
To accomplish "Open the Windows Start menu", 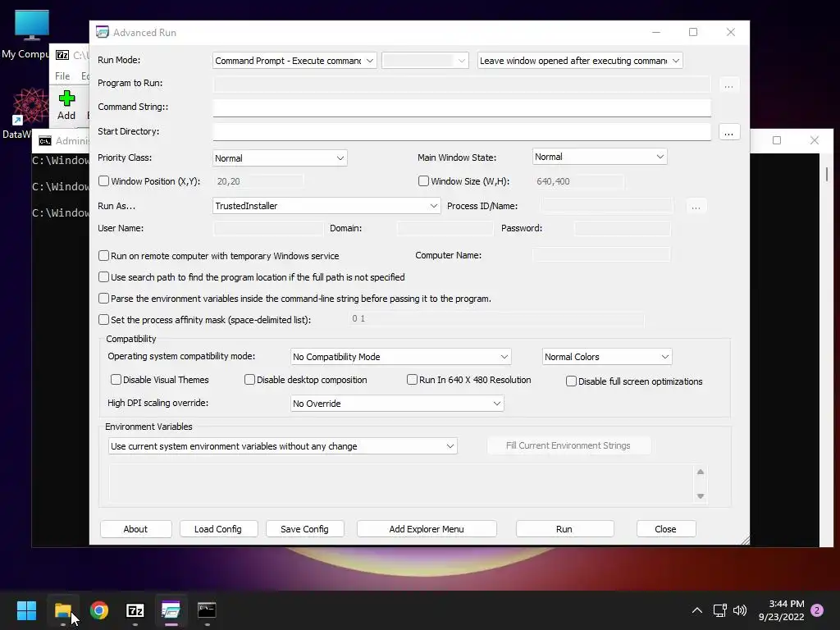I will pyautogui.click(x=26, y=609).
